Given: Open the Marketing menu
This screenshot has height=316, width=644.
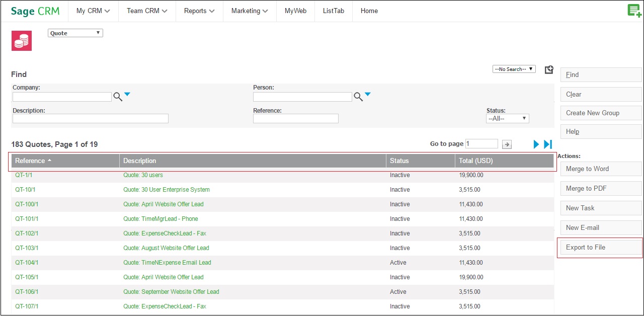Looking at the screenshot, I should [250, 11].
